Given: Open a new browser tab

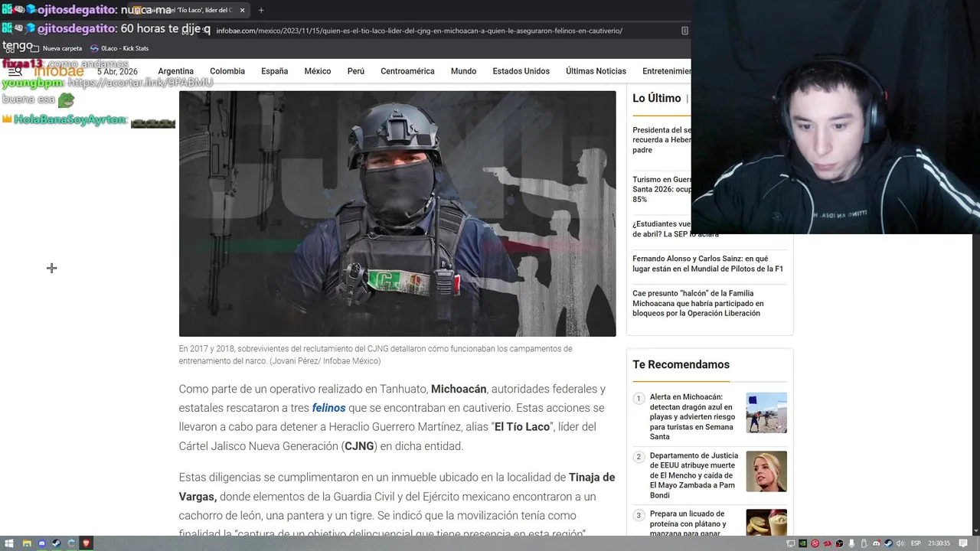Looking at the screenshot, I should tap(261, 10).
